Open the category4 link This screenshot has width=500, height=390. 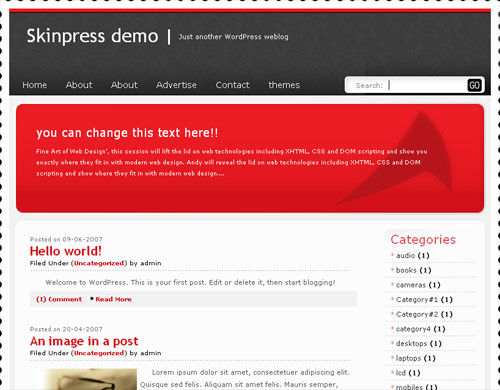[x=413, y=329]
